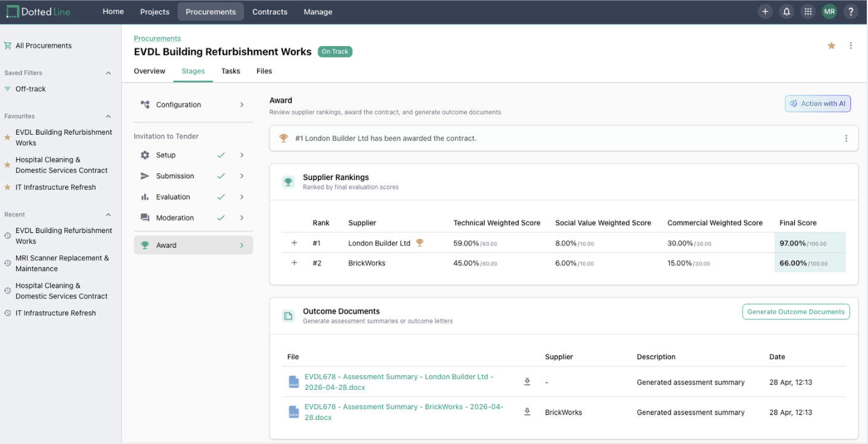Screen dimensions: 868x444
Task: Open Contracts in the top navigation
Action: click(269, 12)
